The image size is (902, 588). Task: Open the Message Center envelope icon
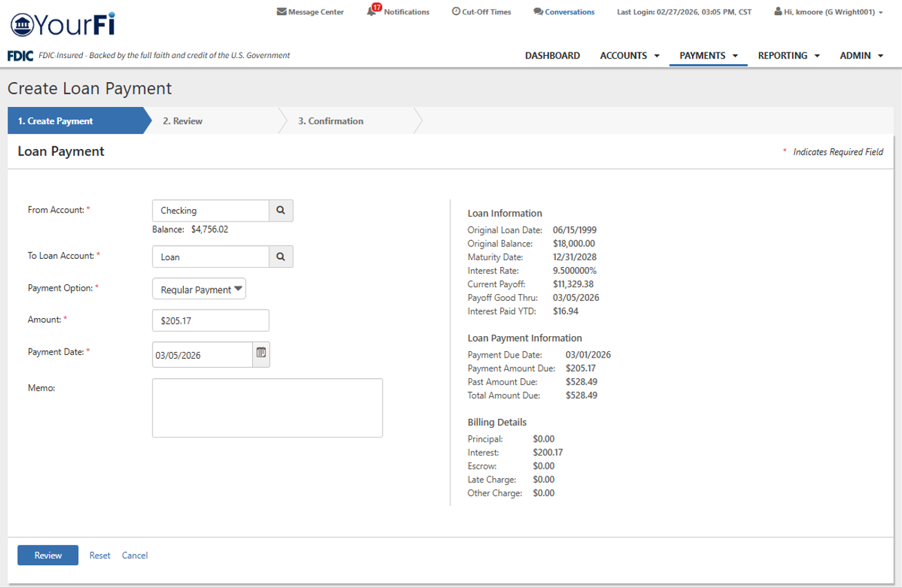pos(281,12)
